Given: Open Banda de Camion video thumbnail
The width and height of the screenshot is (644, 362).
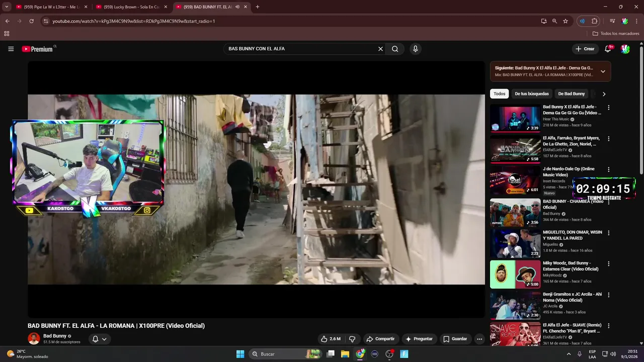Looking at the screenshot, I should [x=515, y=149].
